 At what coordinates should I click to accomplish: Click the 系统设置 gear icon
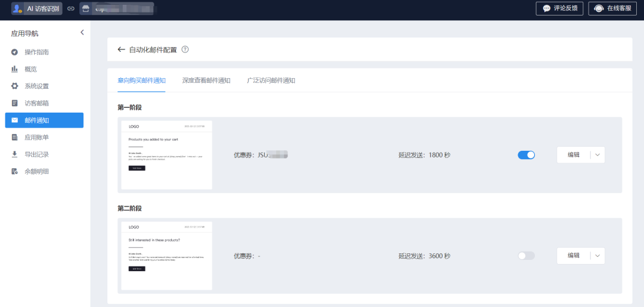pos(15,86)
